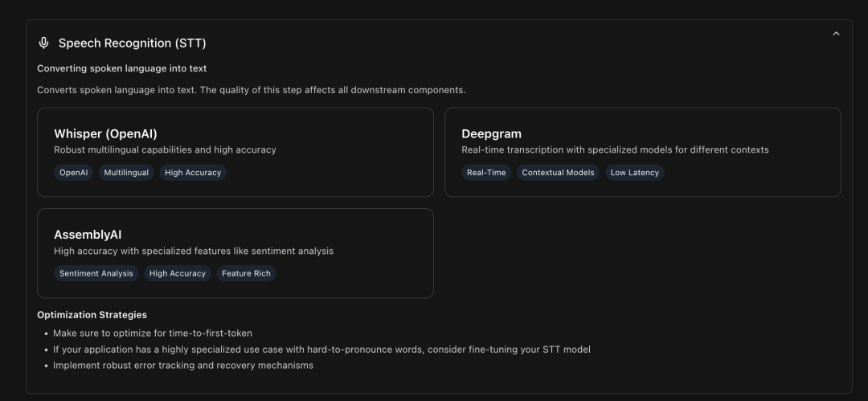
Task: Click the Low Latency tag
Action: pyautogui.click(x=634, y=172)
